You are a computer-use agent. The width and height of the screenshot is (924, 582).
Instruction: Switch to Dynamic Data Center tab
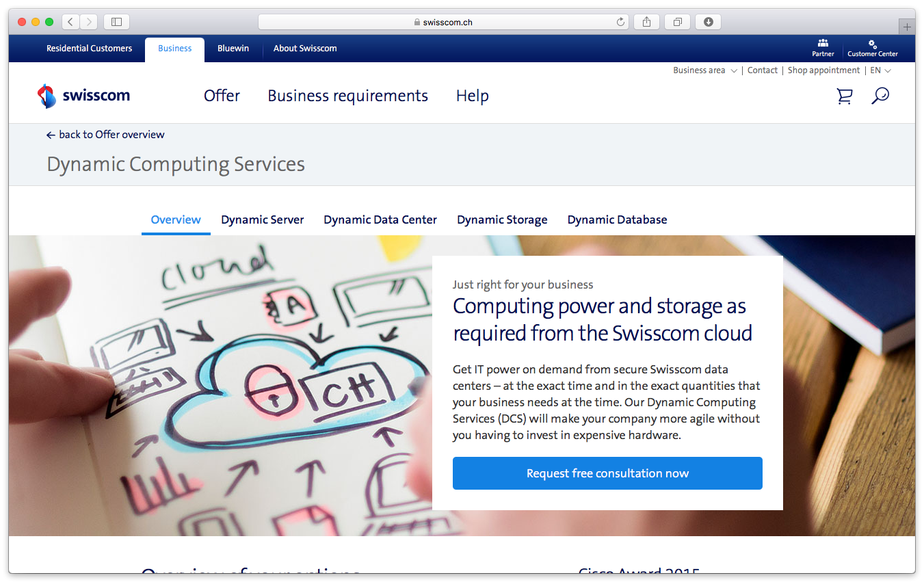(380, 220)
